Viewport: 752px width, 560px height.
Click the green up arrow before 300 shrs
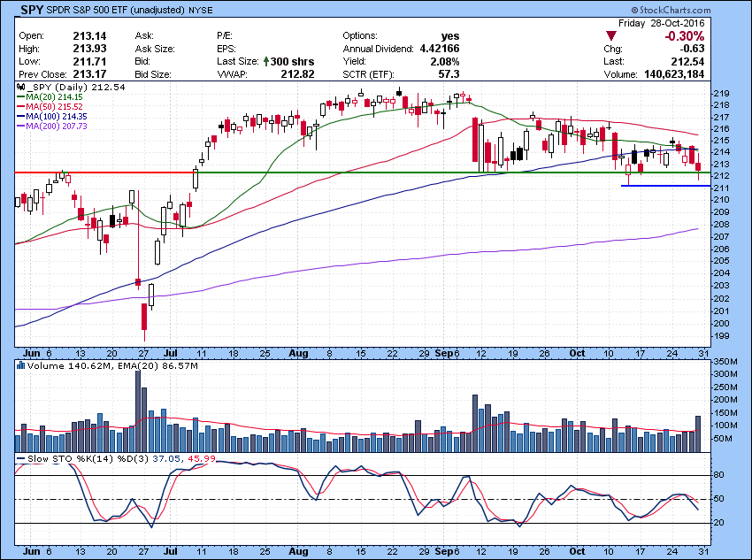(265, 61)
